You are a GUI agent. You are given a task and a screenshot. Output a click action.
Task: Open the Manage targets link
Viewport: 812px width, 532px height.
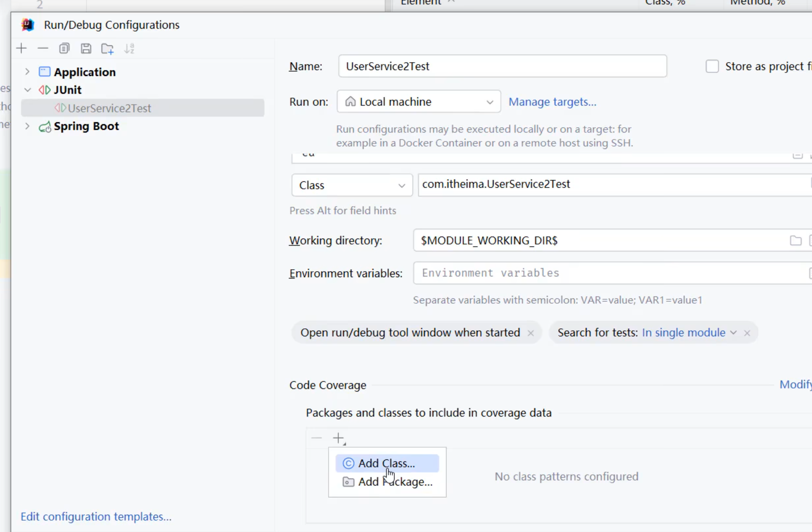click(552, 102)
